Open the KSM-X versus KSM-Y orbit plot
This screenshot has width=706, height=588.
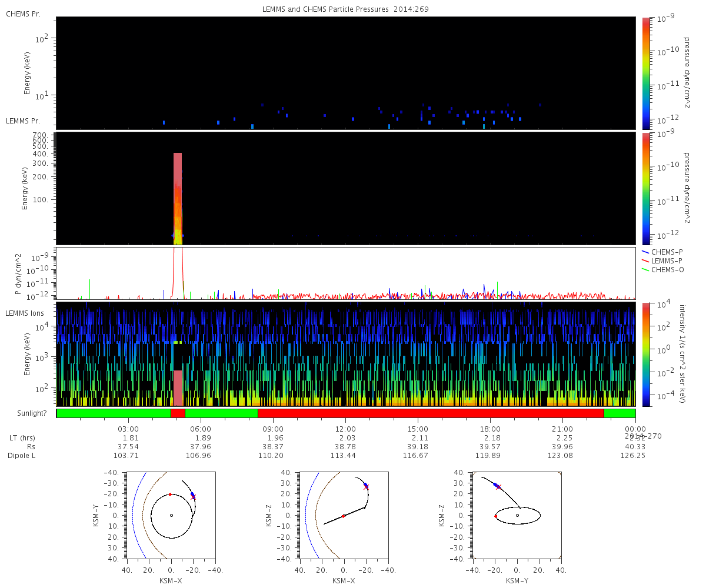coord(171,515)
